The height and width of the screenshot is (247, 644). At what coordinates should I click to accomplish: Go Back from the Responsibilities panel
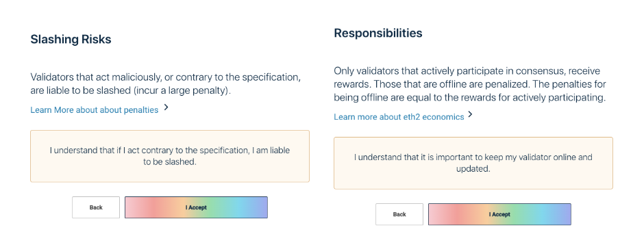399,214
